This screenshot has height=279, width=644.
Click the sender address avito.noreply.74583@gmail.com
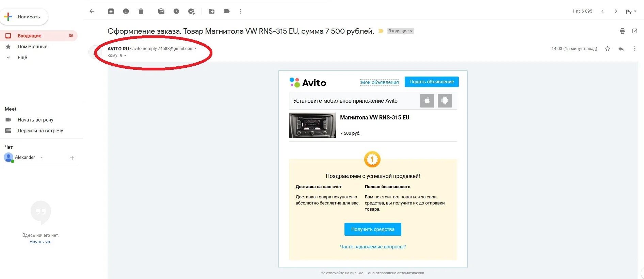pos(163,49)
